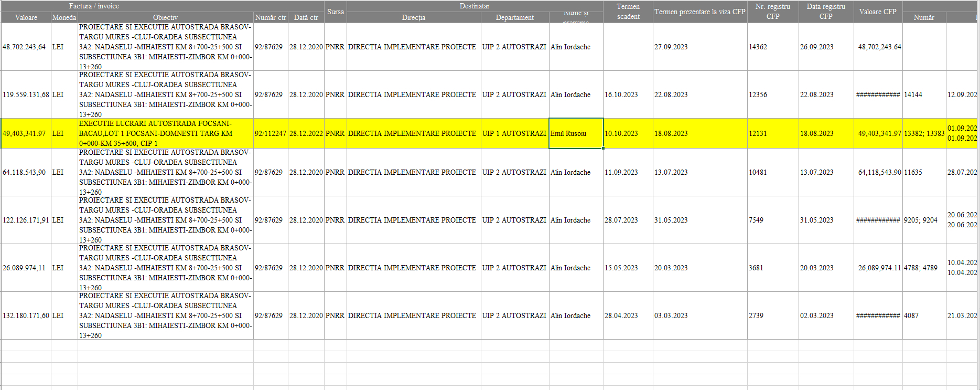
Task: Select the FOCSANI-BACAU objective cell
Action: tap(165, 133)
